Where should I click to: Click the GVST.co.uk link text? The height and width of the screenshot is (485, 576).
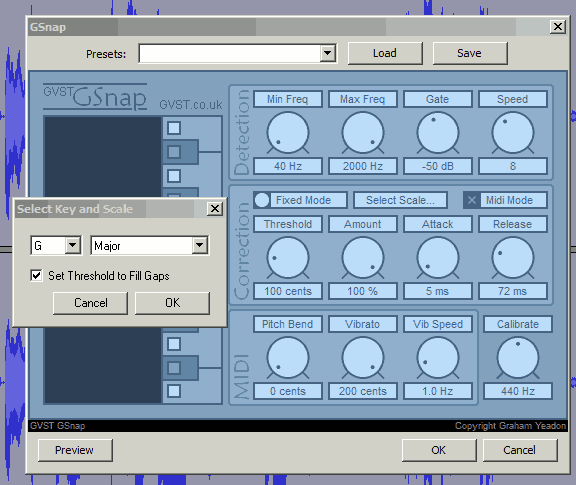click(x=191, y=105)
